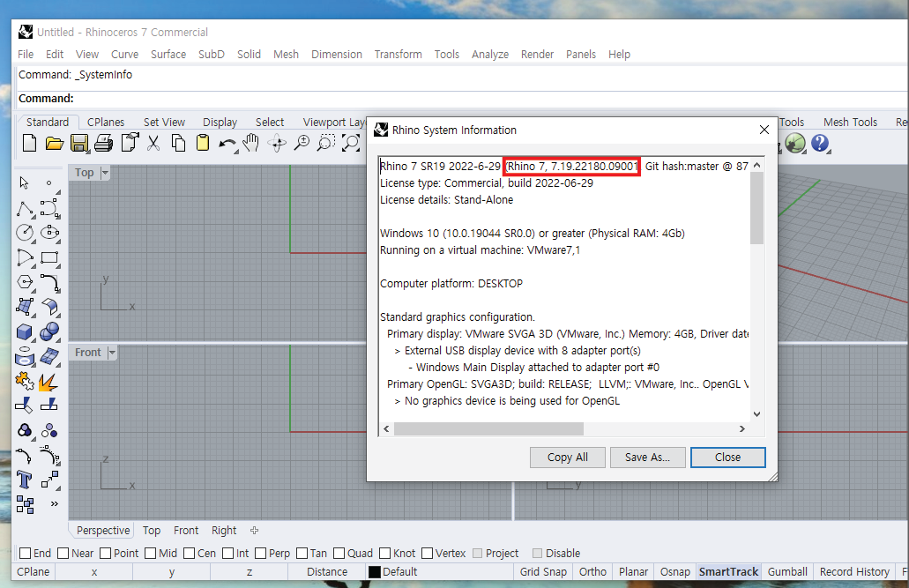The width and height of the screenshot is (909, 588).
Task: Toggle Grid Snap in status bar
Action: (543, 572)
